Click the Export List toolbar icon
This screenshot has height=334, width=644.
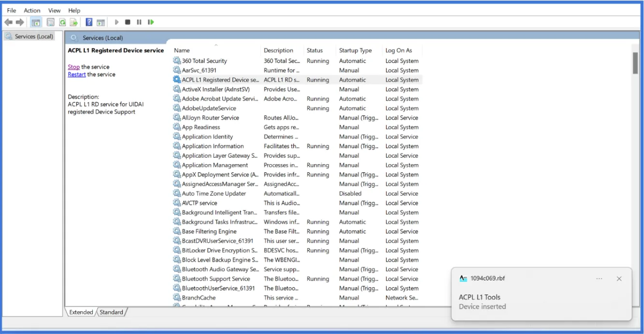tap(74, 22)
